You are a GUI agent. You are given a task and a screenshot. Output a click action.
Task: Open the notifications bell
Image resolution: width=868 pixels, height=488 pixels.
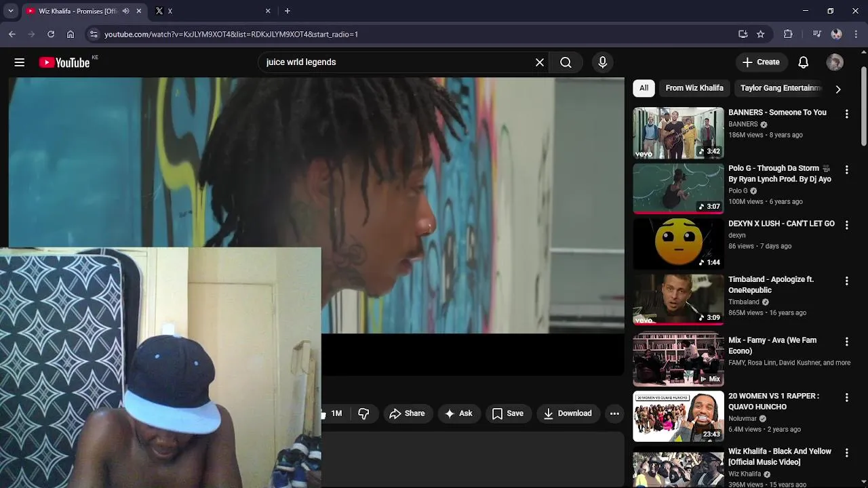coord(803,62)
